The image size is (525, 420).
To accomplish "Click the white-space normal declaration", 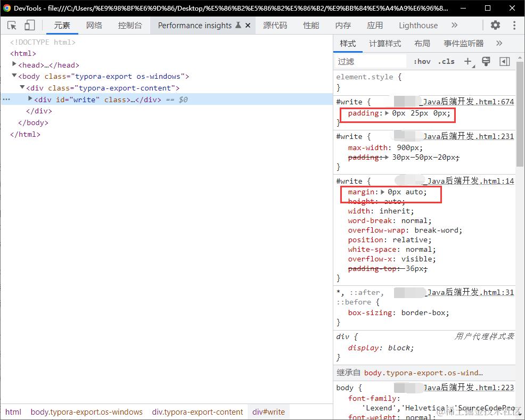I will 392,249.
